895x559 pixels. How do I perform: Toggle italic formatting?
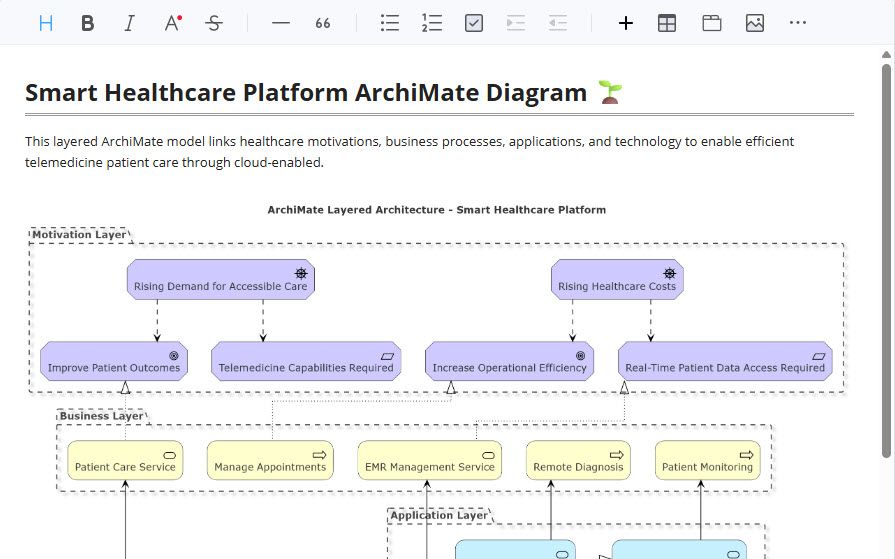click(x=130, y=23)
